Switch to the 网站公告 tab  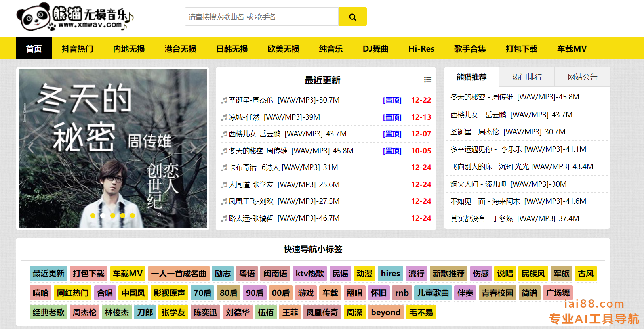click(x=583, y=77)
